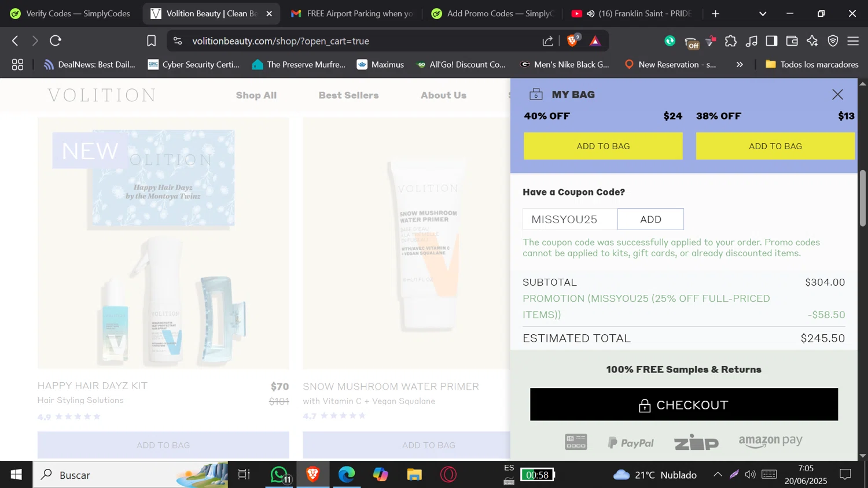Open Microsoft Edge from the taskbar
Image resolution: width=868 pixels, height=488 pixels.
347,475
